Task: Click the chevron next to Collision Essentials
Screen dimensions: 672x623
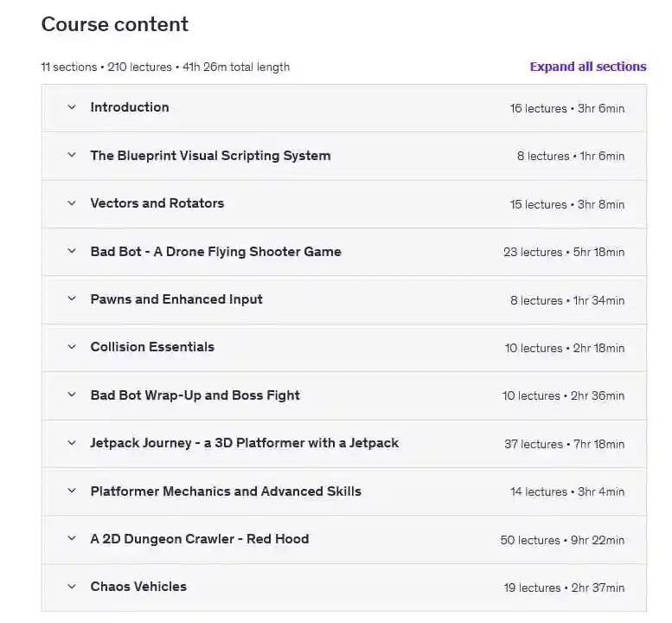Action: [x=72, y=347]
